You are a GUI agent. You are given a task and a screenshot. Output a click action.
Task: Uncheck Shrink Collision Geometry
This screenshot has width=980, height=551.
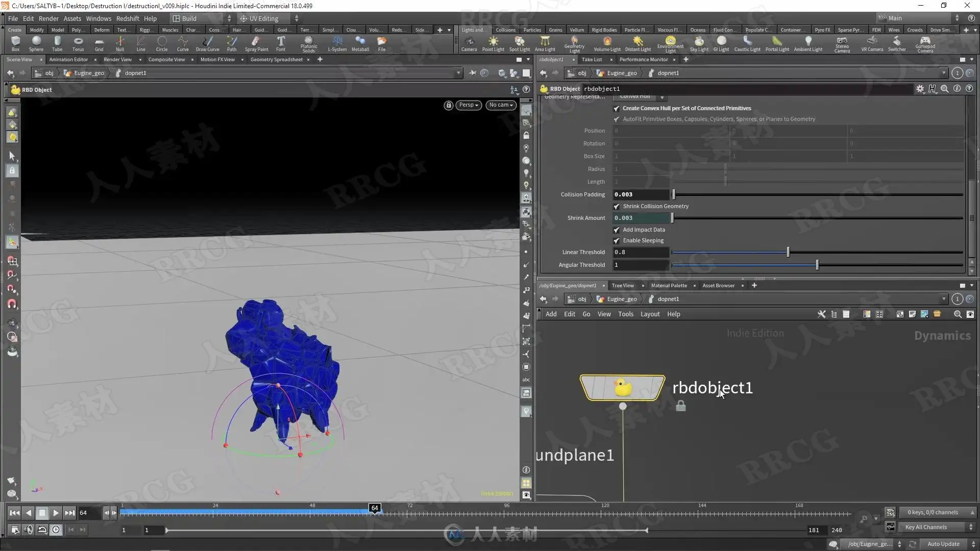pyautogui.click(x=617, y=207)
